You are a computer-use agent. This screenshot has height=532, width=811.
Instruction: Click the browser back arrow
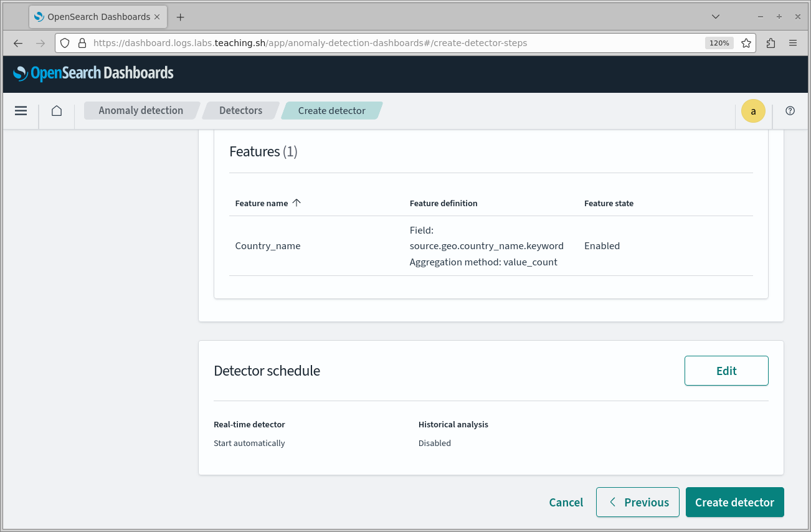18,43
